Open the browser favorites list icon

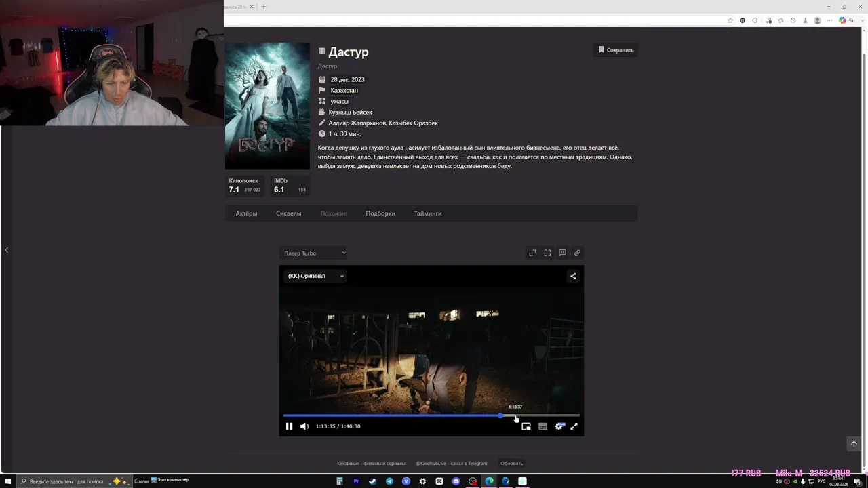[x=781, y=20]
